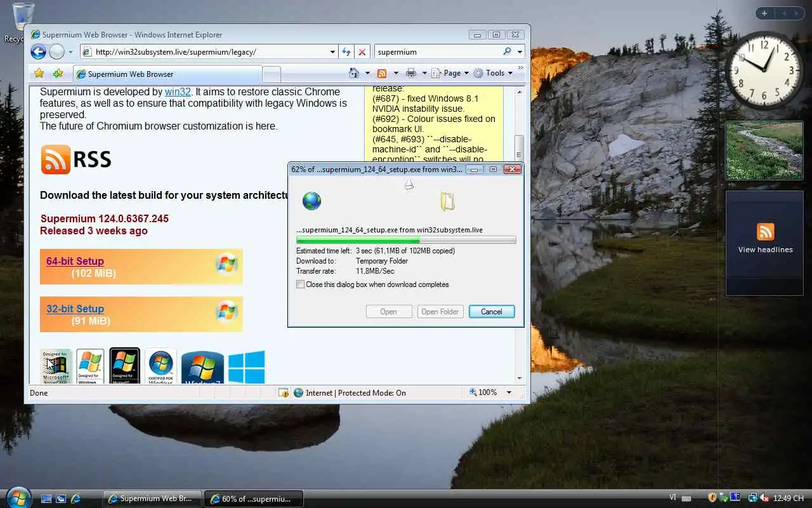
Task: Click the search box containing supermium
Action: [x=438, y=52]
